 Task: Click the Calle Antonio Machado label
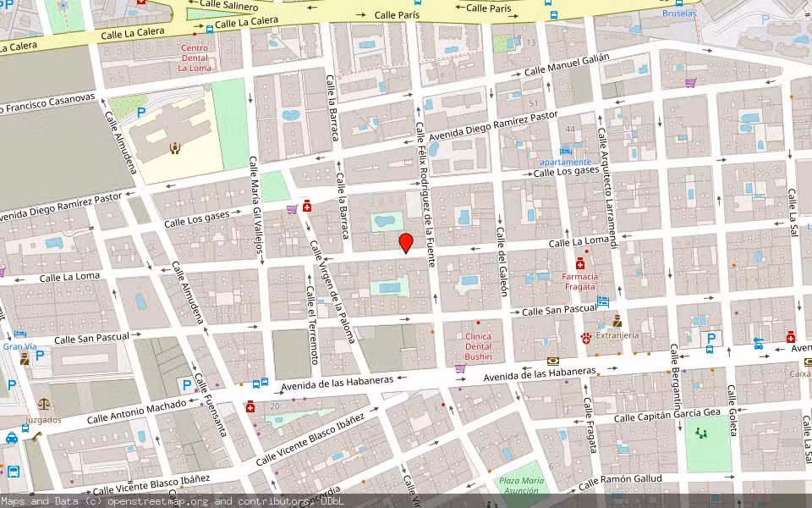coord(137,411)
